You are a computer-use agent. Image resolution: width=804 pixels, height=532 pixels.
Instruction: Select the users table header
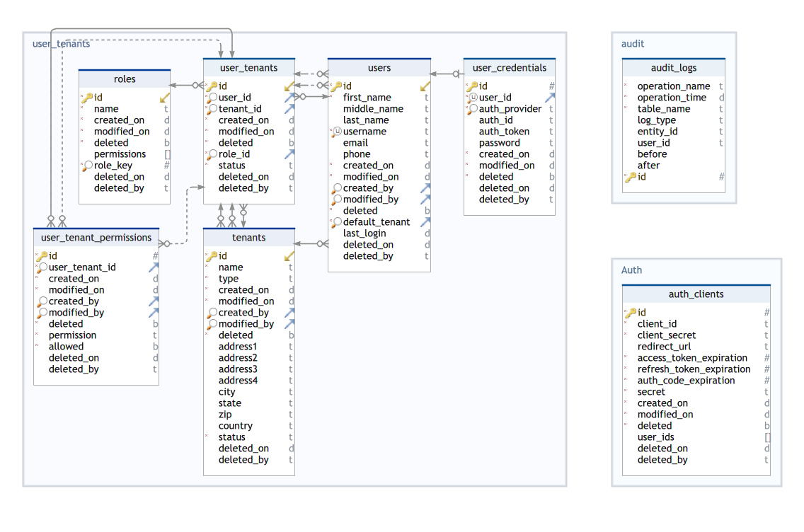click(379, 68)
